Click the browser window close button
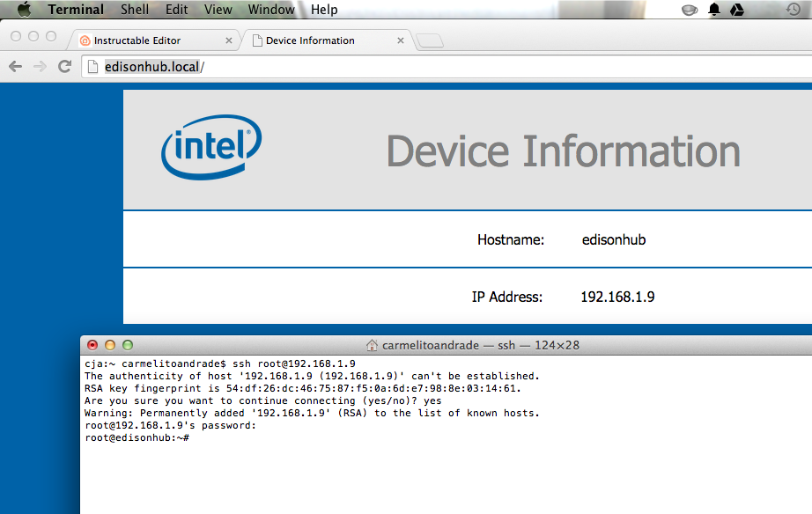The width and height of the screenshot is (812, 514). click(x=16, y=36)
